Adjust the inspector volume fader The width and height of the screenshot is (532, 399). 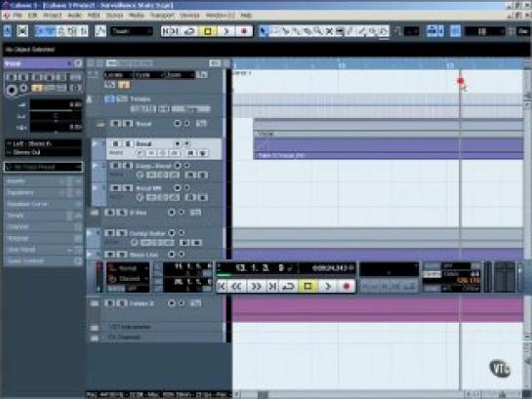tap(56, 105)
